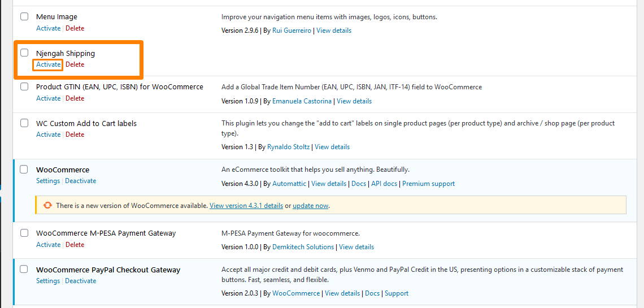Viewport: 644px width, 308px height.
Task: View details for Menu Image plugin
Action: click(334, 31)
